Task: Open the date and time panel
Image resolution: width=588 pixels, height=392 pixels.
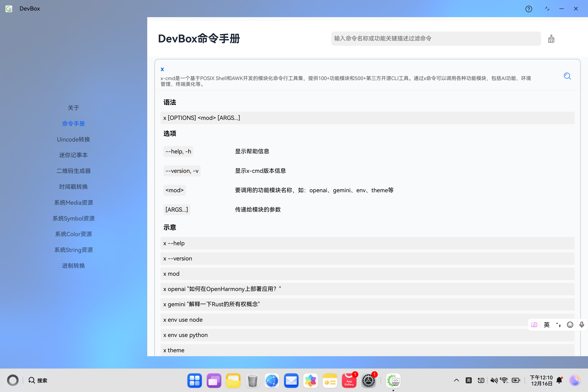Action: tap(541, 380)
